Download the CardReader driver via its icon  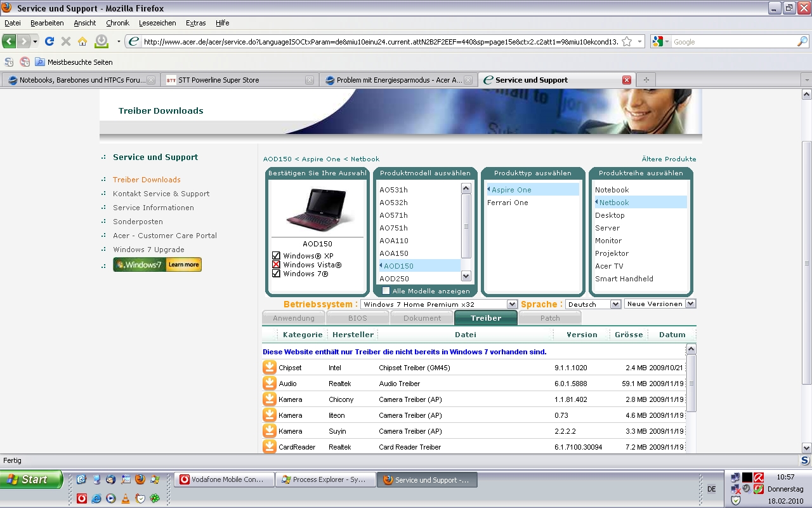point(270,446)
